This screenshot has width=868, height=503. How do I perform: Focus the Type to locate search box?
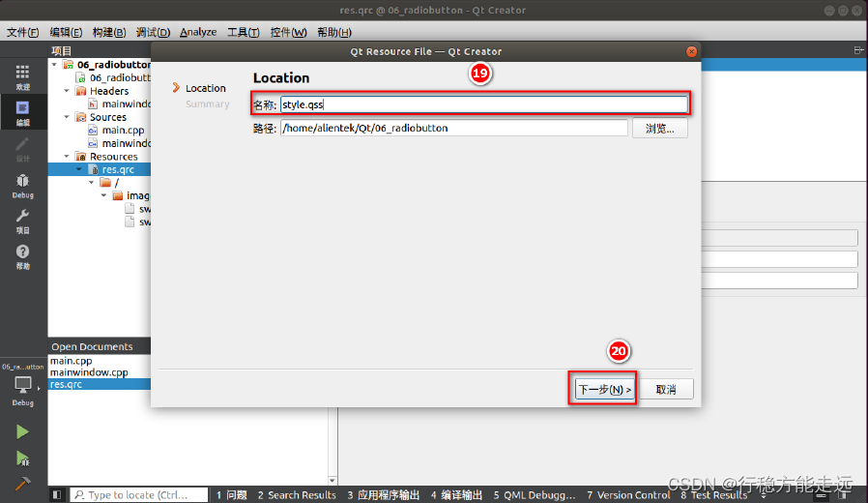[139, 494]
